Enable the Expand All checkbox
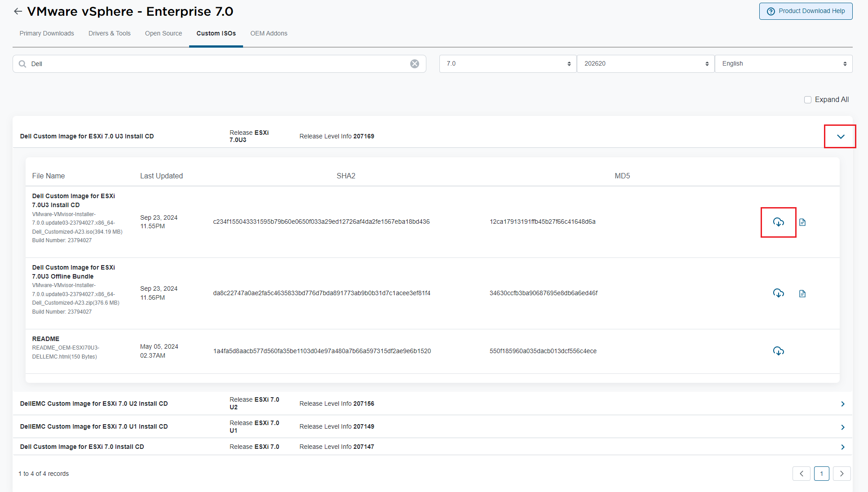The width and height of the screenshot is (868, 492). pyautogui.click(x=807, y=99)
